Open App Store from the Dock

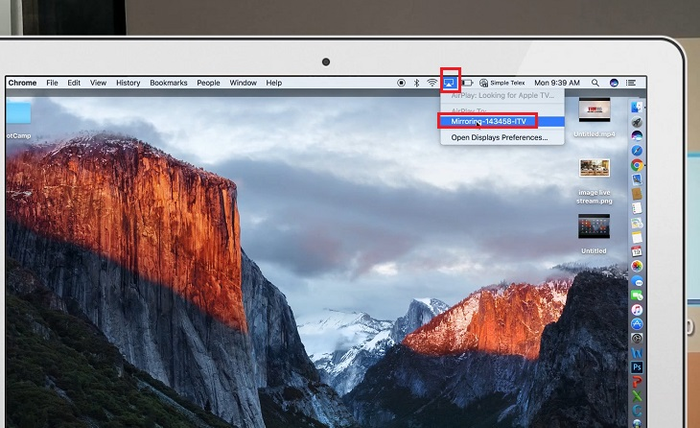[637, 324]
